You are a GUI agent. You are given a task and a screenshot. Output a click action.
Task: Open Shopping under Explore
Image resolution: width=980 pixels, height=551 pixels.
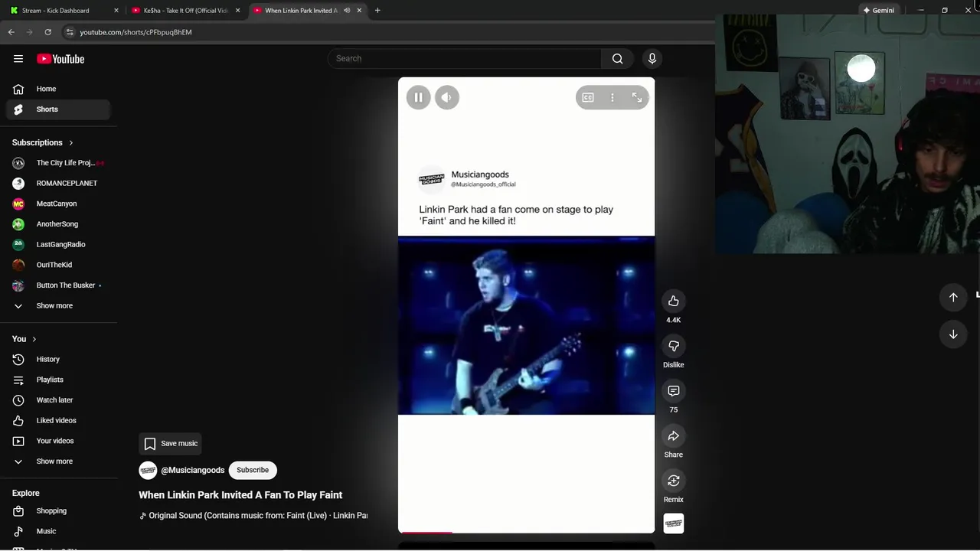coord(58,511)
